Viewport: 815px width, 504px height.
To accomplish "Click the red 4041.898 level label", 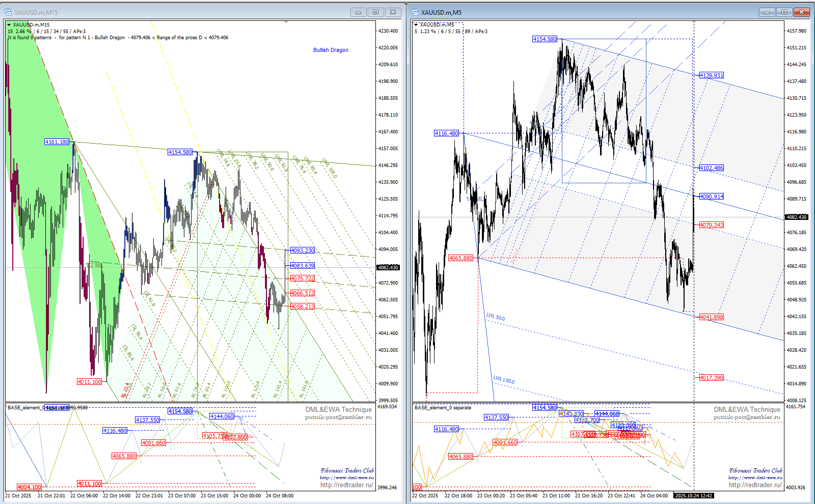I will click(711, 317).
